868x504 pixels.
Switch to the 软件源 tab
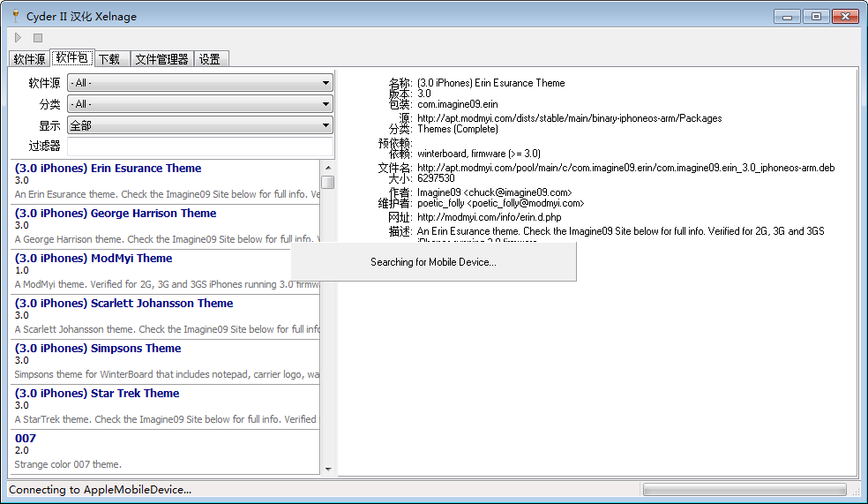point(29,59)
